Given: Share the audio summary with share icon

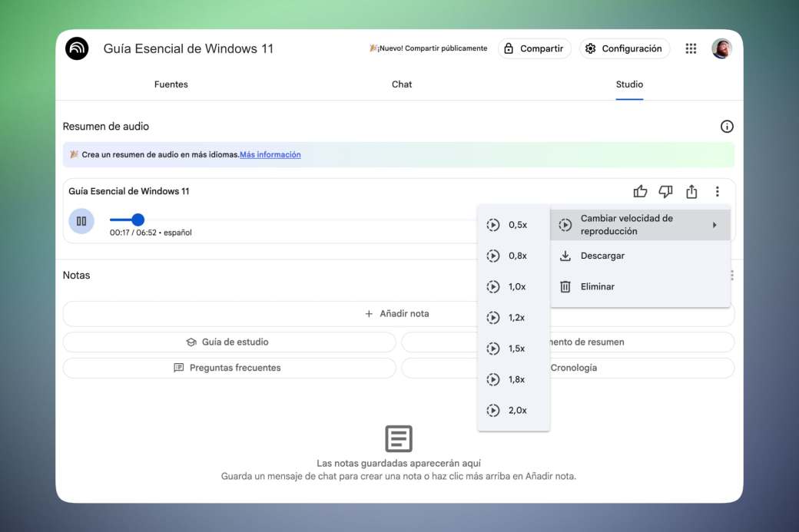Looking at the screenshot, I should pyautogui.click(x=691, y=191).
